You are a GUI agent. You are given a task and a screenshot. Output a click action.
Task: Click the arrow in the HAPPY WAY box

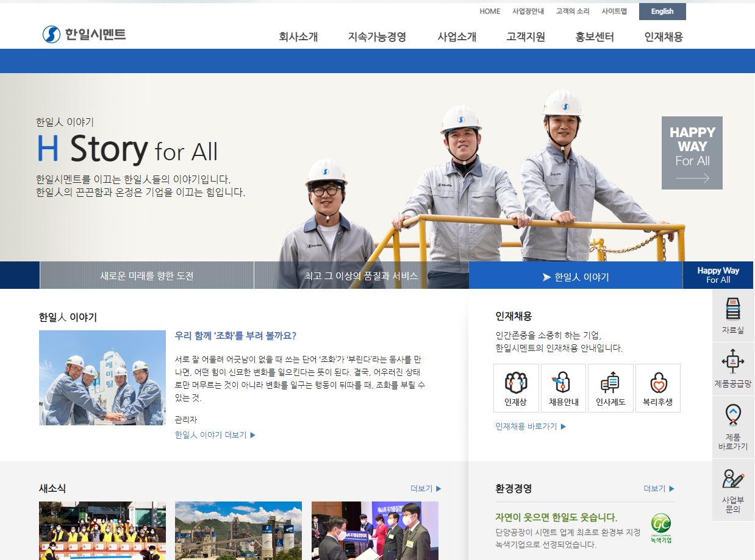[692, 179]
